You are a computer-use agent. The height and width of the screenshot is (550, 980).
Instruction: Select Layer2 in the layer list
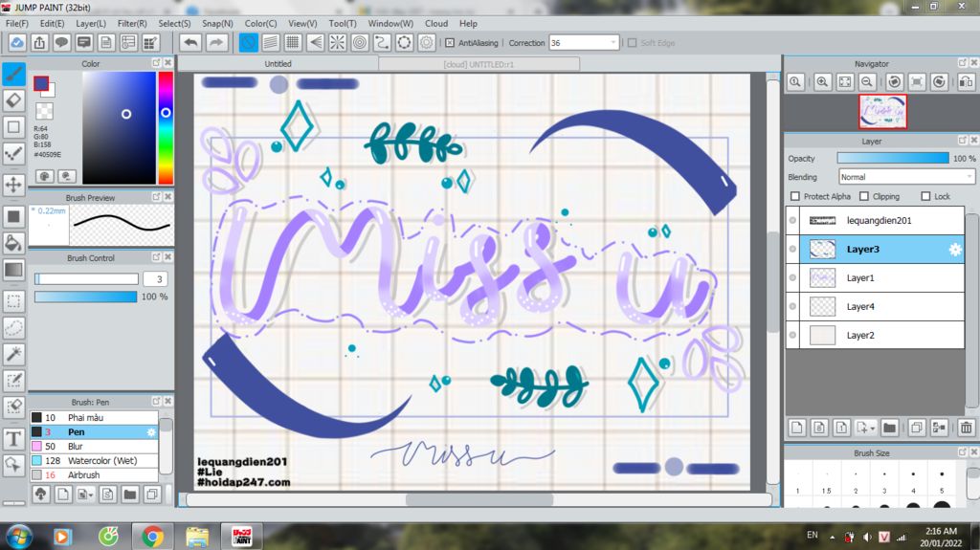click(875, 335)
